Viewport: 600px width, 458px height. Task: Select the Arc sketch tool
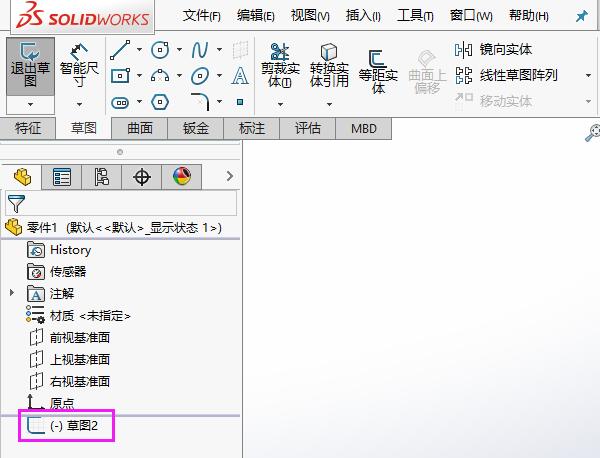pos(160,76)
